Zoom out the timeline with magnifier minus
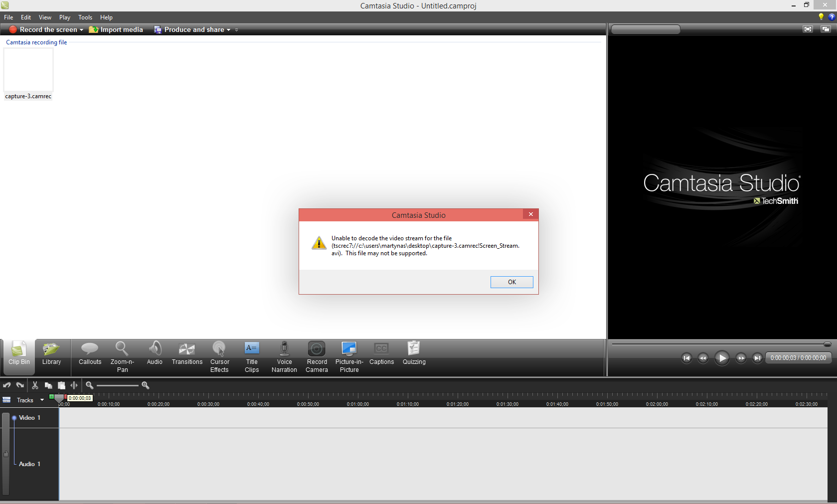Screen dimensions: 837x504 tap(90, 385)
